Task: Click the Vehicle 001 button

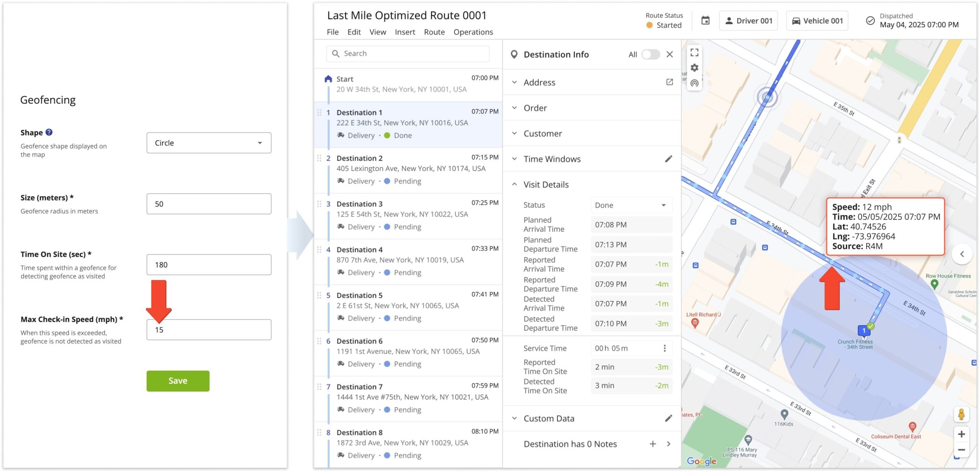Action: pyautogui.click(x=817, y=21)
